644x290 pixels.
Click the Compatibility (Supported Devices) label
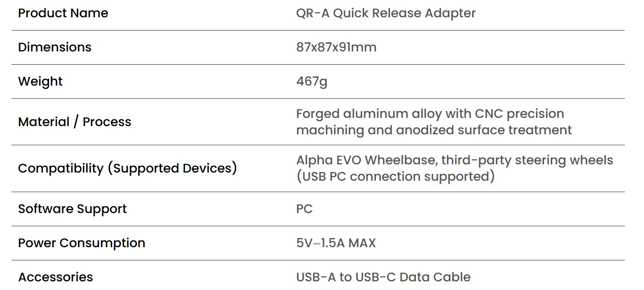[127, 168]
